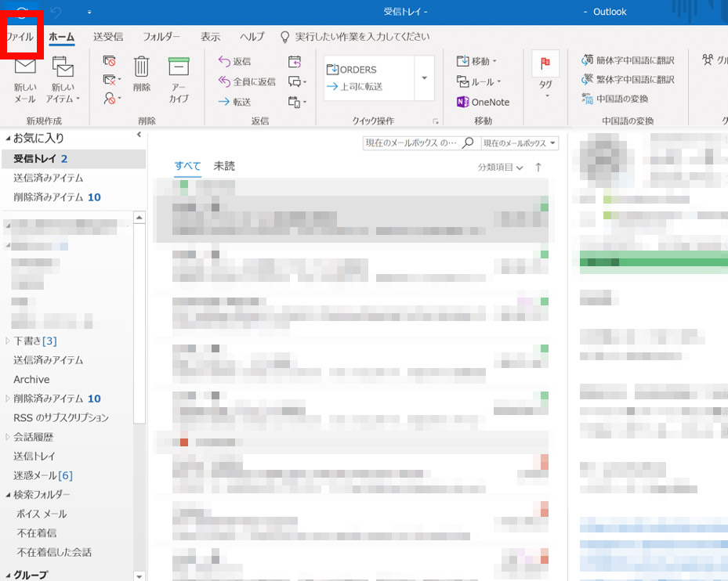This screenshot has height=581, width=728.
Task: Switch to the Send/Receive (送受信) tab
Action: (107, 37)
